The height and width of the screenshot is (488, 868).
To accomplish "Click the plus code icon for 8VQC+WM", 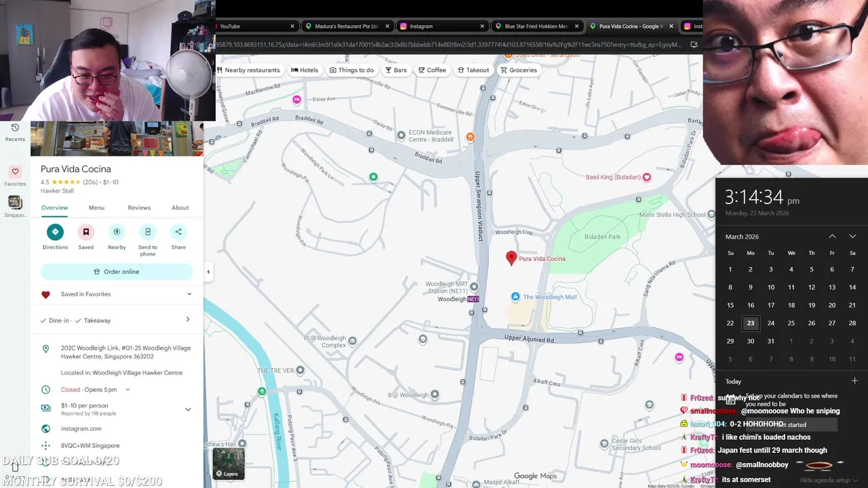I will (x=45, y=445).
